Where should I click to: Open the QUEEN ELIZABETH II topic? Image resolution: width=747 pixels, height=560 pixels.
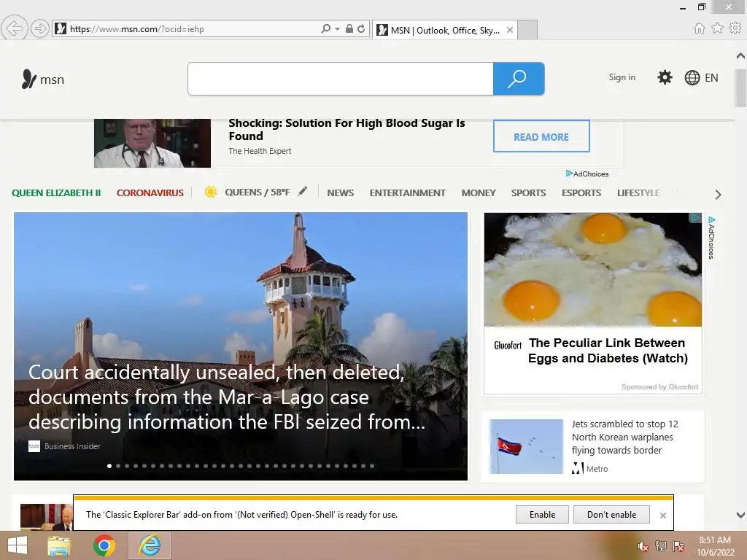tap(56, 192)
